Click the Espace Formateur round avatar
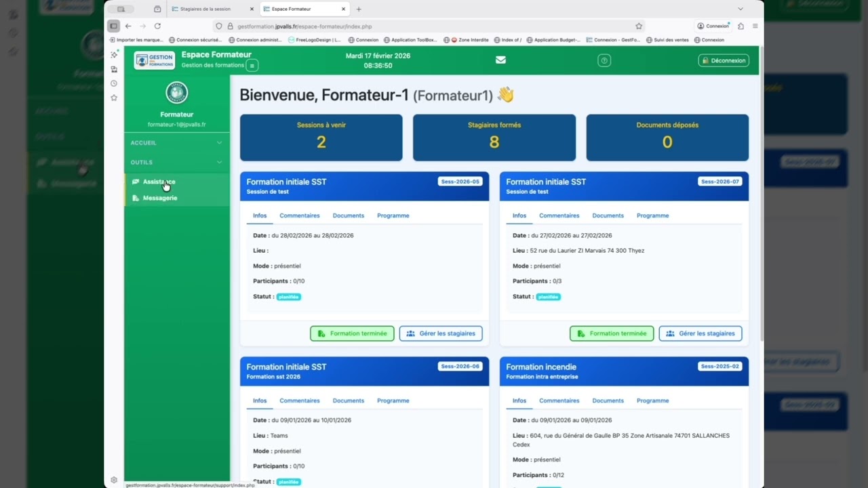This screenshot has height=488, width=868. [176, 93]
